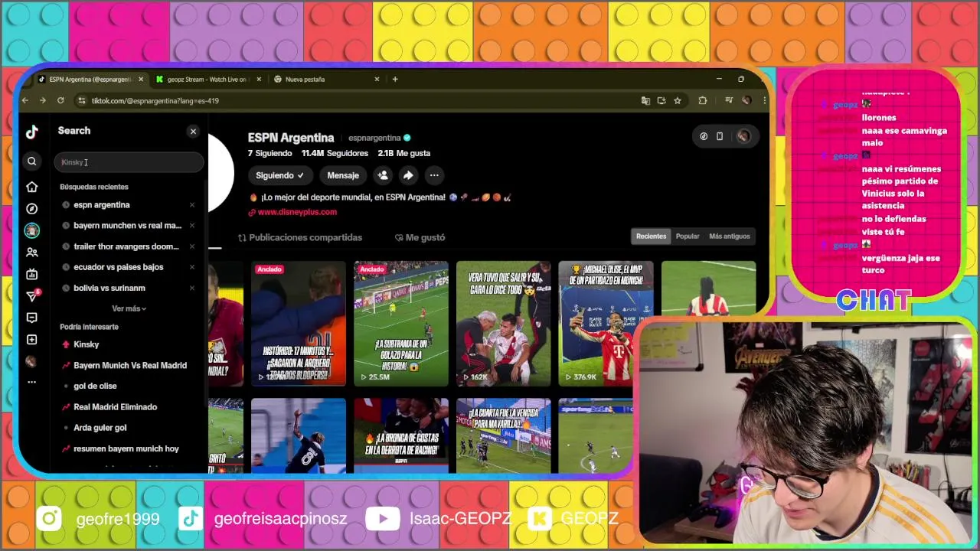This screenshot has height=551, width=980.
Task: Click the share arrow button on profile
Action: click(408, 175)
